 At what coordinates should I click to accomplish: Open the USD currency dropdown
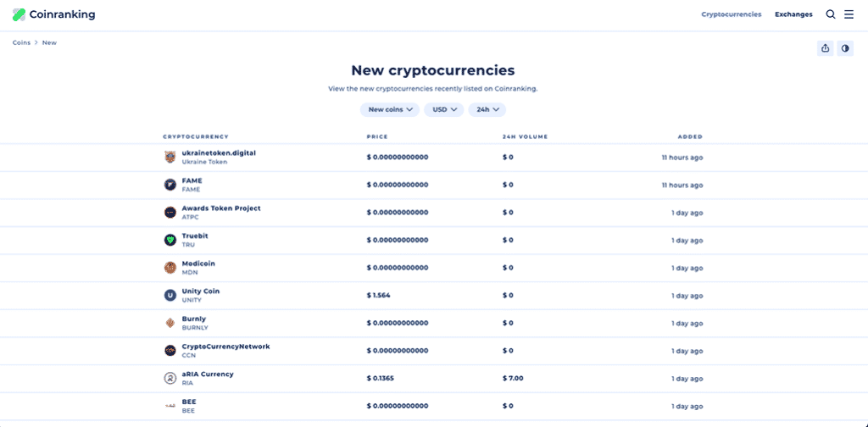[x=445, y=109]
